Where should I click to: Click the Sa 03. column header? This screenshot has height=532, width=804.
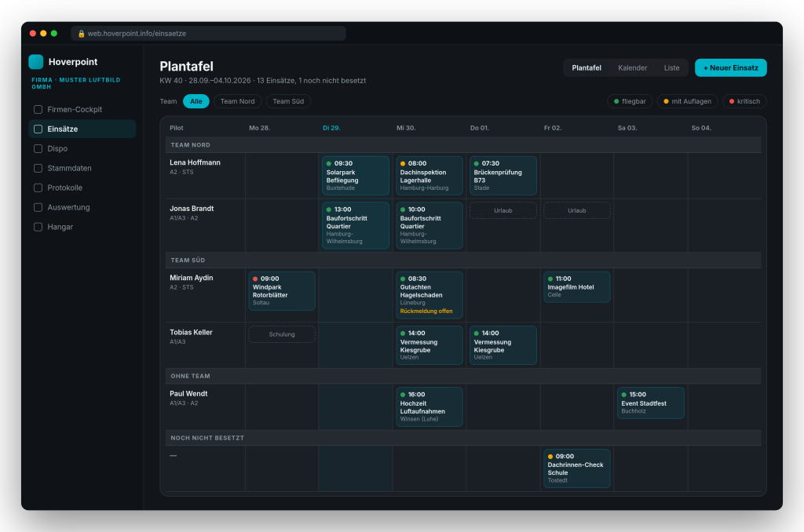coord(627,128)
